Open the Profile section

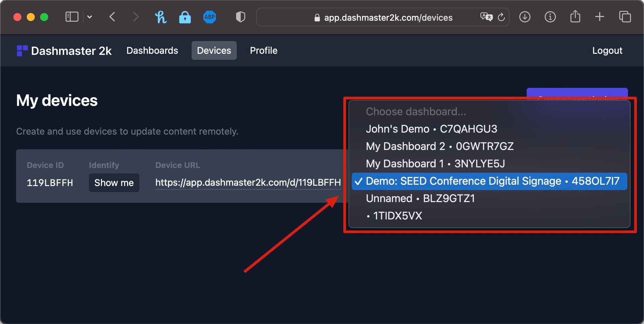pos(263,50)
